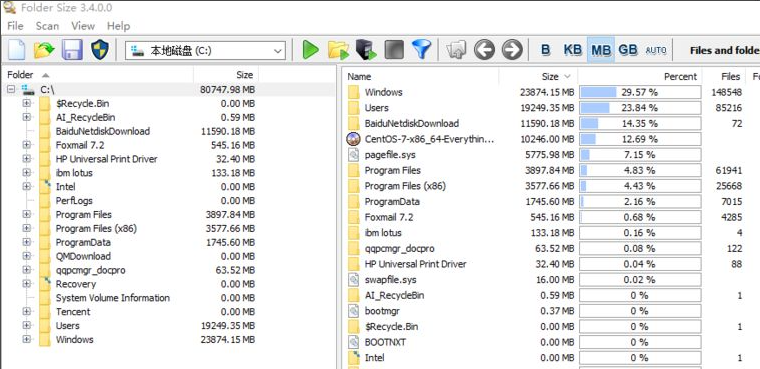Click the folder up-level icon
Screen dimensions: 760x369
click(x=456, y=50)
